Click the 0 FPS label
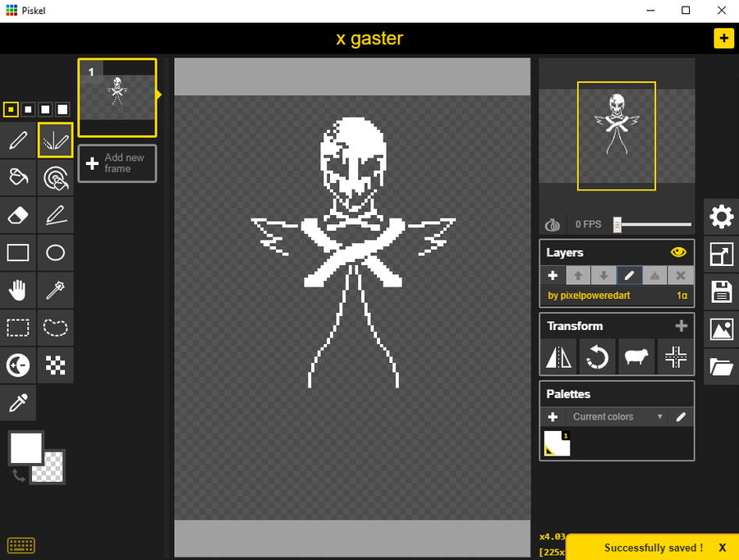The image size is (739, 560). pos(588,224)
